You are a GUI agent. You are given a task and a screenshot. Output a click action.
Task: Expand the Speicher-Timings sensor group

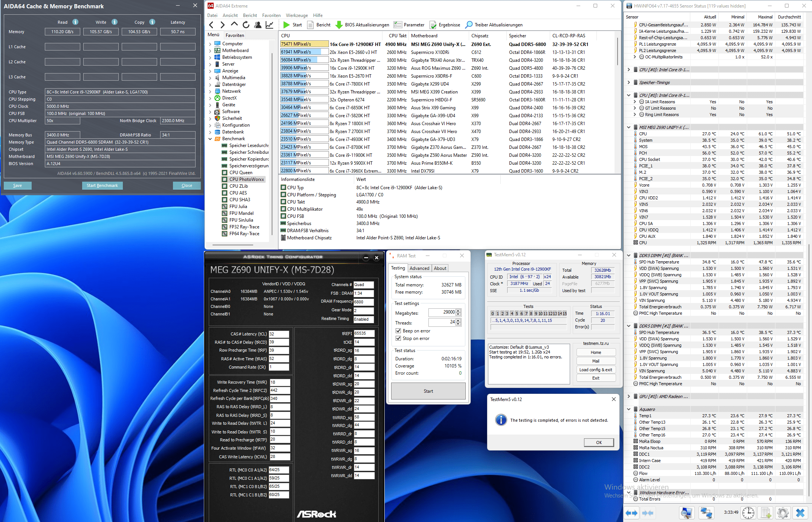tap(628, 83)
